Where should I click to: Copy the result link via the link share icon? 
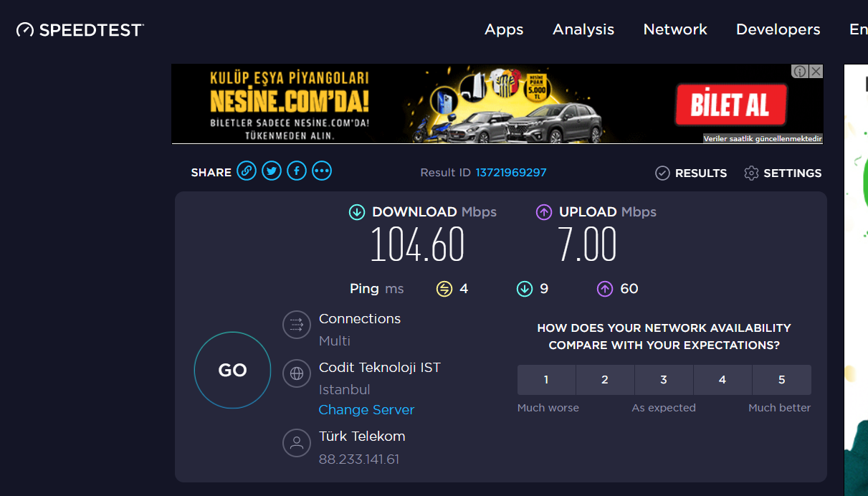(x=247, y=171)
